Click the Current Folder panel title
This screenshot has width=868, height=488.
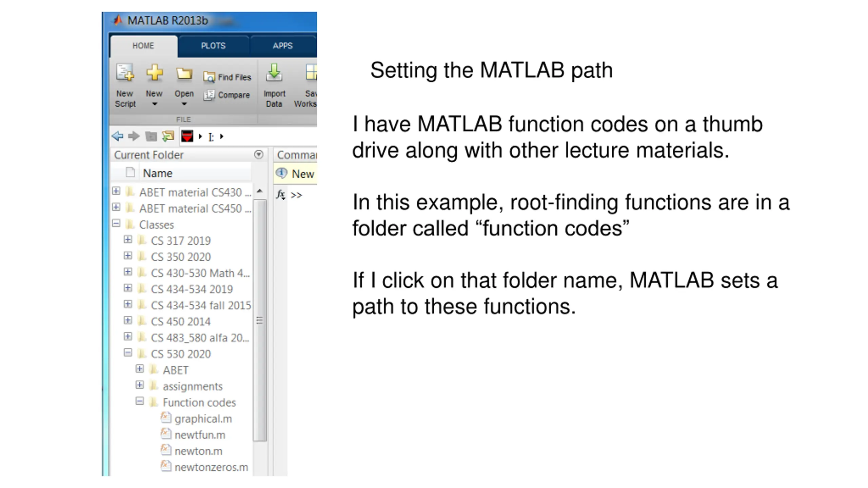149,155
